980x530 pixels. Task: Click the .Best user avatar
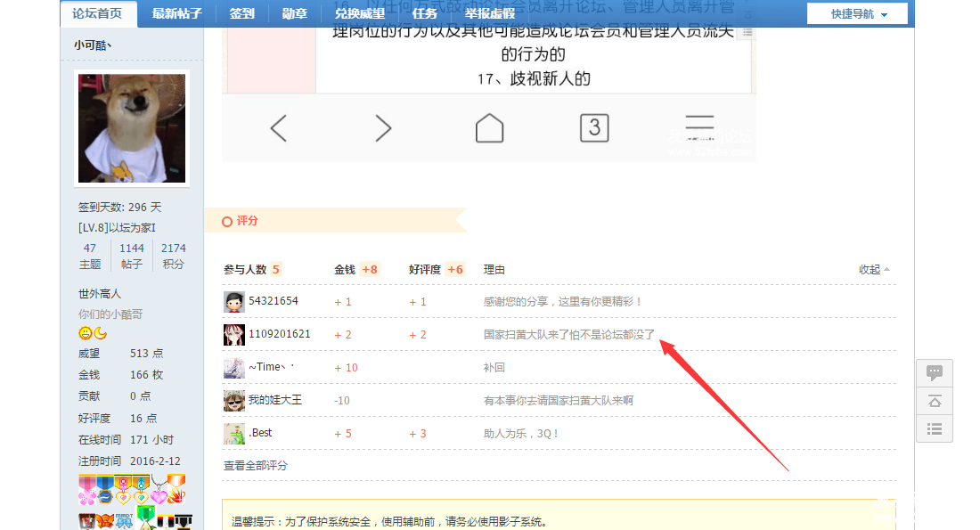click(233, 434)
